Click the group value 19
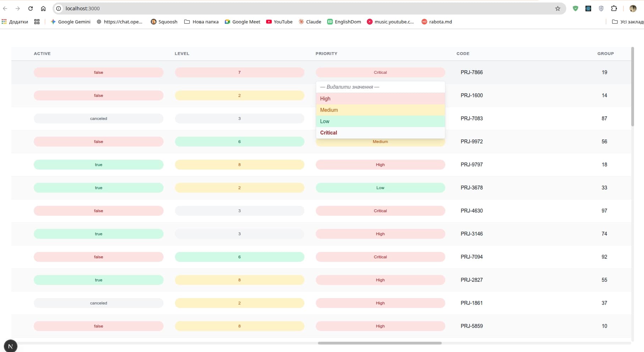Viewport: 644px width, 352px height. click(x=604, y=72)
